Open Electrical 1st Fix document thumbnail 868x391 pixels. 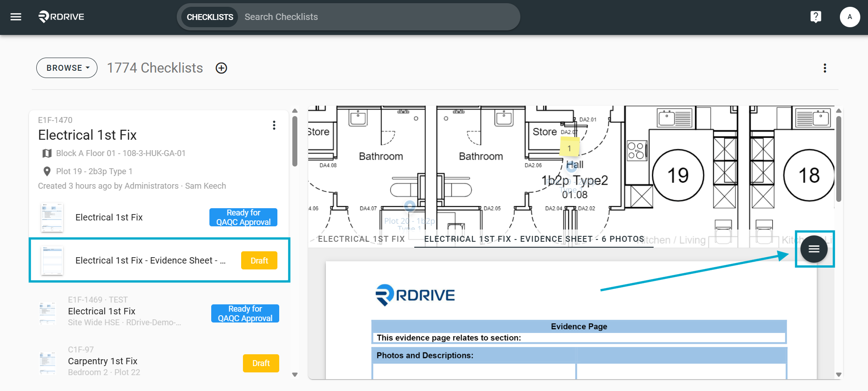pyautogui.click(x=52, y=217)
